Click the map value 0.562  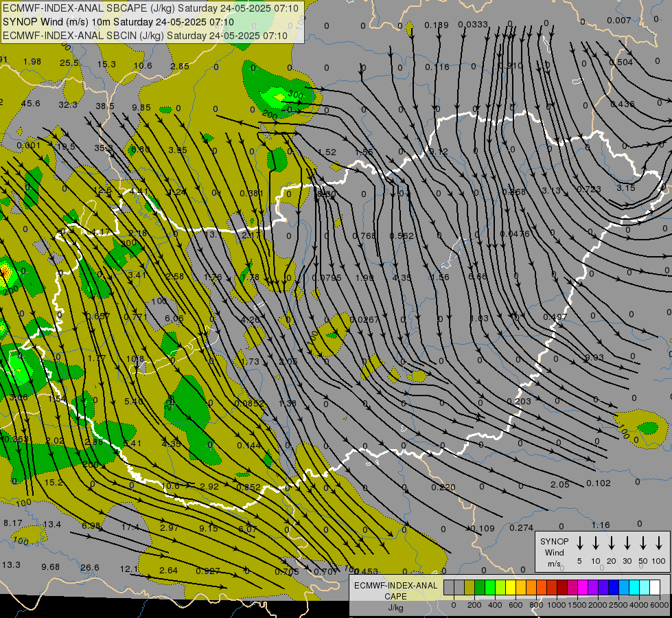(x=402, y=236)
